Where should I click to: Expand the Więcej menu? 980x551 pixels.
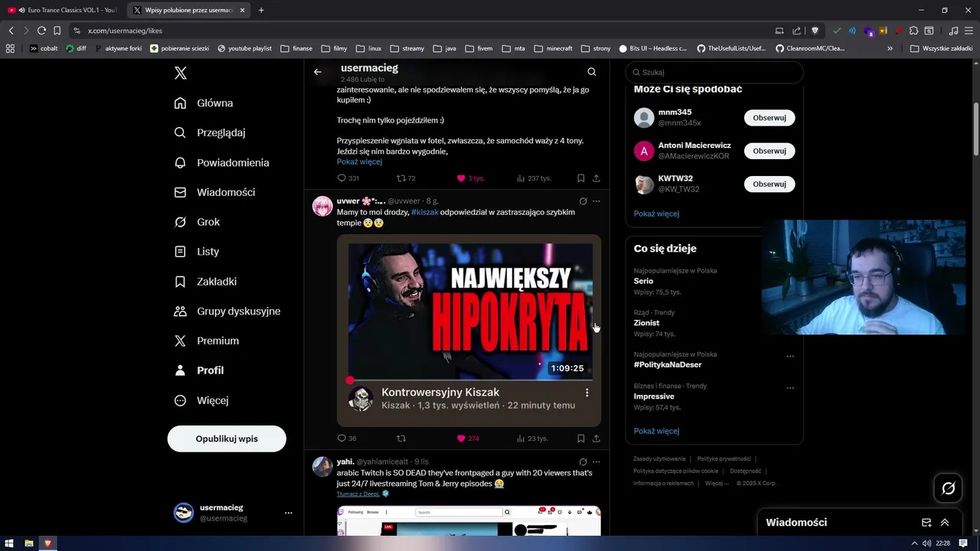pyautogui.click(x=201, y=400)
